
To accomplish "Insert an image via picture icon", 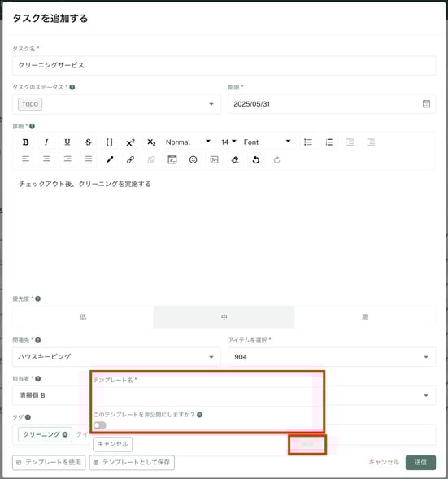I will (x=214, y=159).
